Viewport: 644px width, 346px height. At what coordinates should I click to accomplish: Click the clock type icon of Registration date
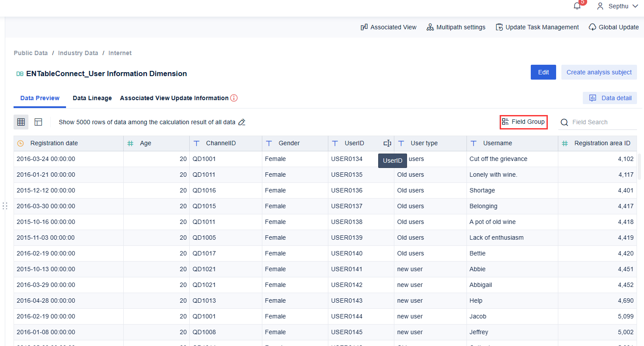click(21, 143)
